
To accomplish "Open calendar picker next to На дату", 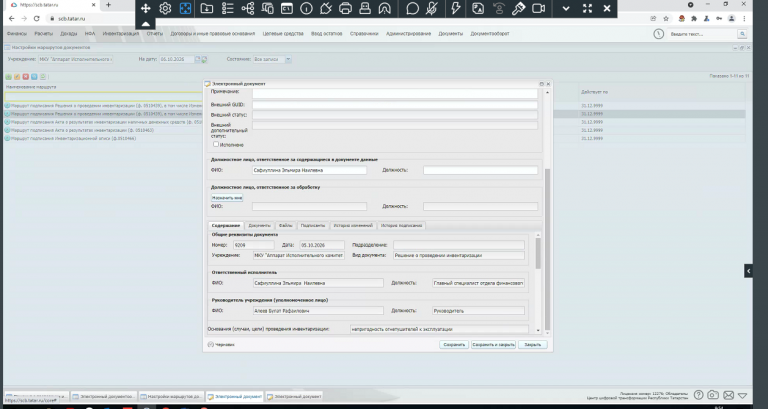I will pyautogui.click(x=198, y=59).
